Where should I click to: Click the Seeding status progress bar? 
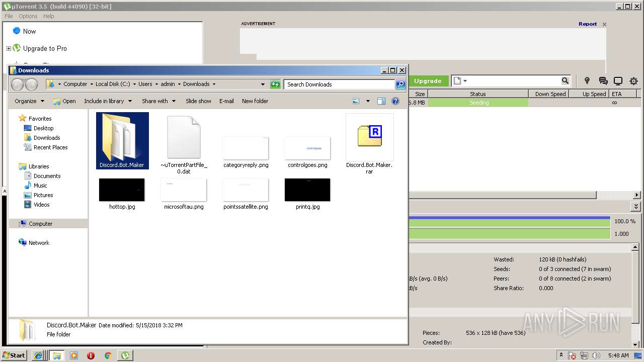(x=478, y=103)
